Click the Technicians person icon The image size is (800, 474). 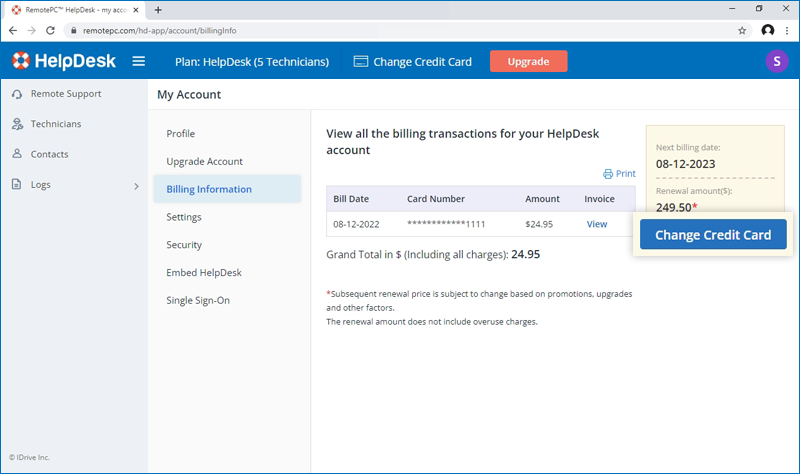coord(17,124)
